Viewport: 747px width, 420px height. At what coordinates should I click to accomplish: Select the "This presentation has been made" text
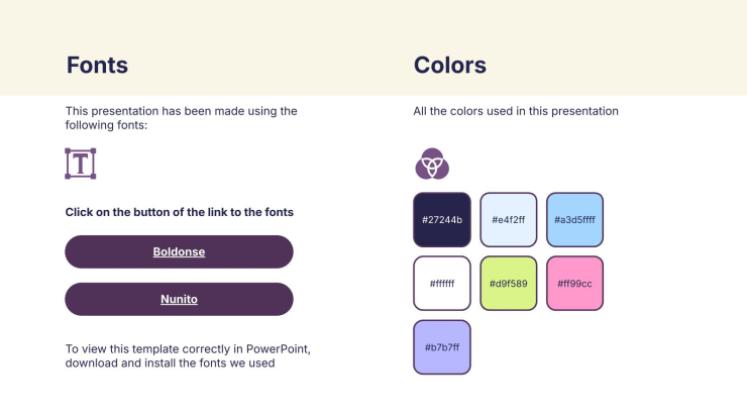181,111
